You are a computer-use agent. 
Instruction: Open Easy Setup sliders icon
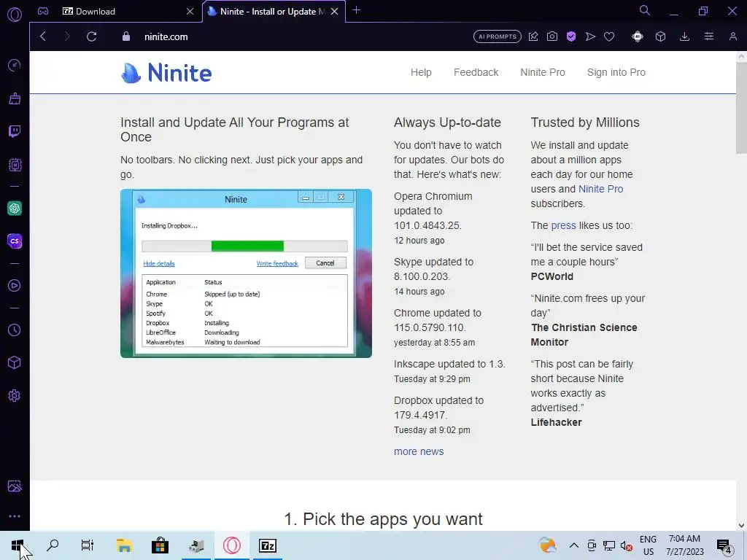[x=709, y=36]
